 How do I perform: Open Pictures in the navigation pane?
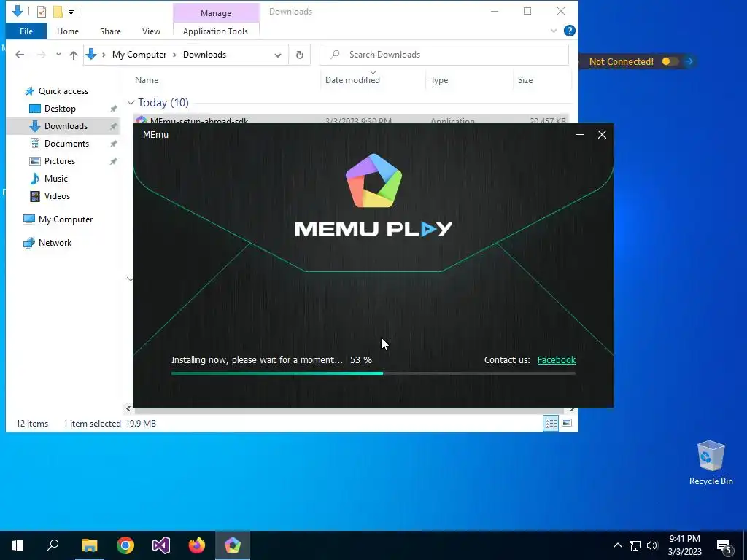(x=60, y=161)
